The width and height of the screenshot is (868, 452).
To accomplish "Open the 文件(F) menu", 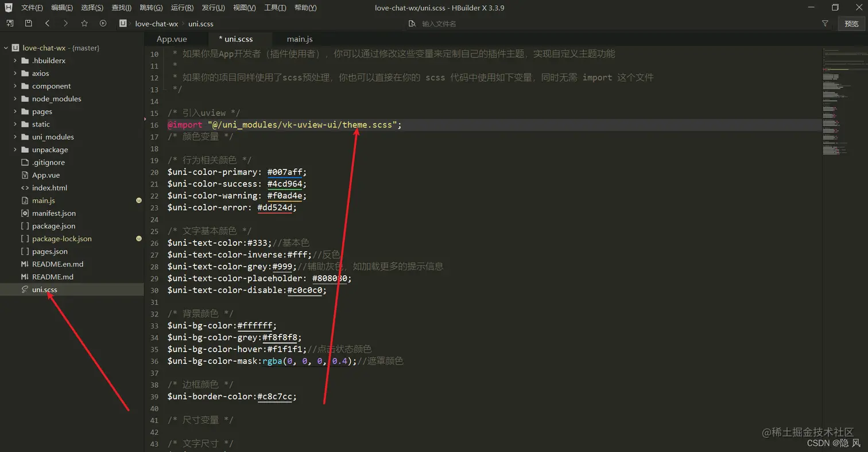I will click(32, 7).
